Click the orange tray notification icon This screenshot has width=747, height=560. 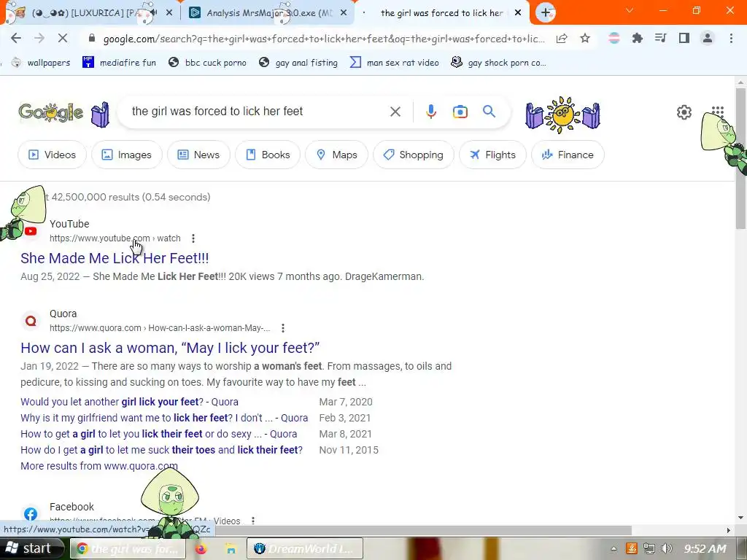coord(632,548)
